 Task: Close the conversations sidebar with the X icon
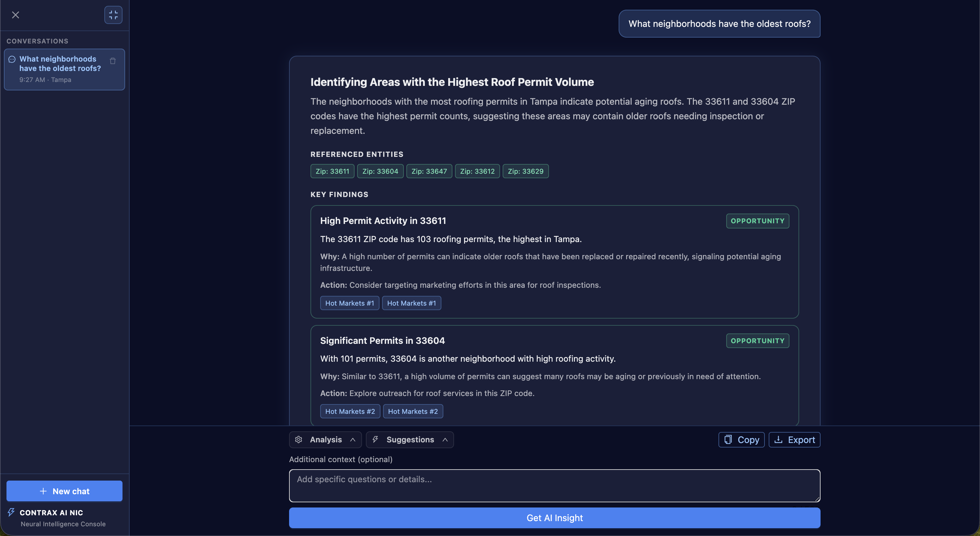point(15,15)
